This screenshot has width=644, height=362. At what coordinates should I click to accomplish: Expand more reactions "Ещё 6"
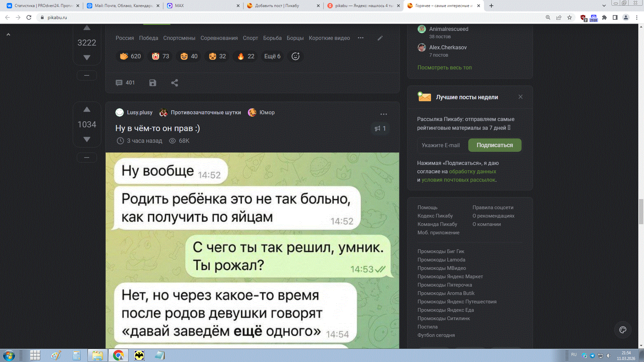point(272,56)
